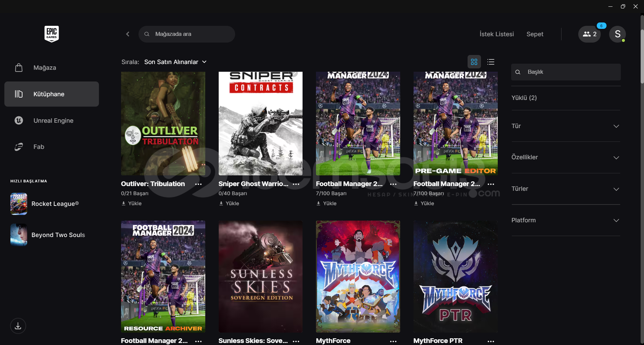644x345 pixels.
Task: Open İstek Listesi wishlist
Action: [x=497, y=34]
